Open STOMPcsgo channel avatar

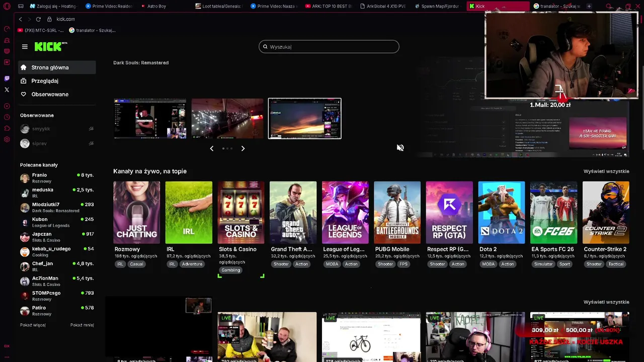[25, 296]
